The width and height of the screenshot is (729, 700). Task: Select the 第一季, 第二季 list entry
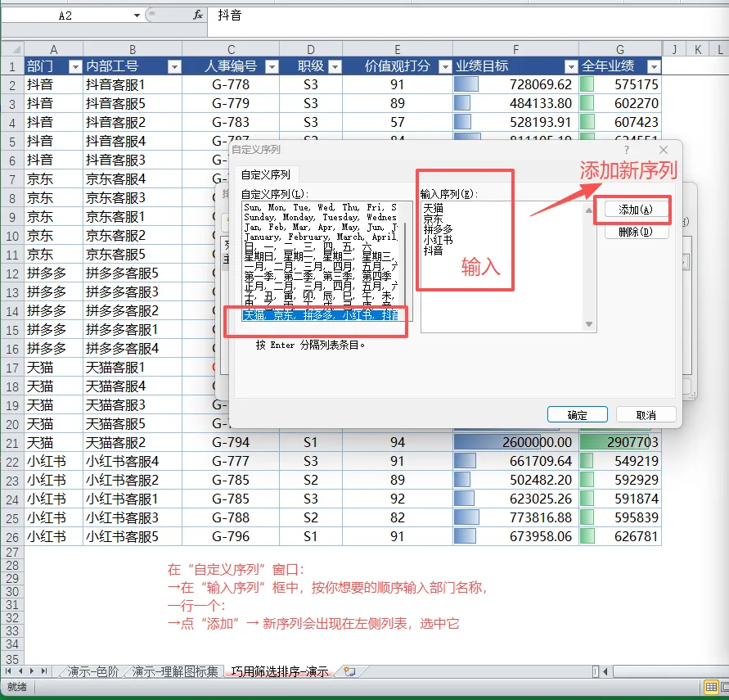pos(320,276)
